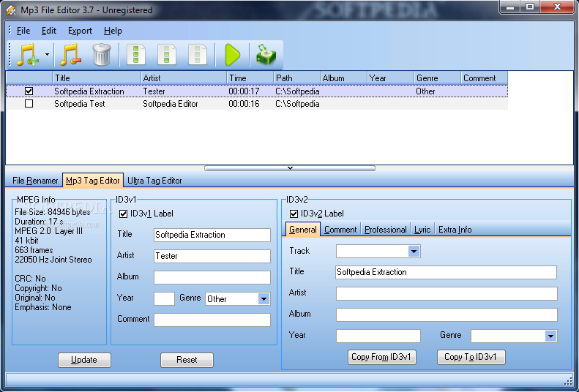Click the Genre column header

point(438,78)
